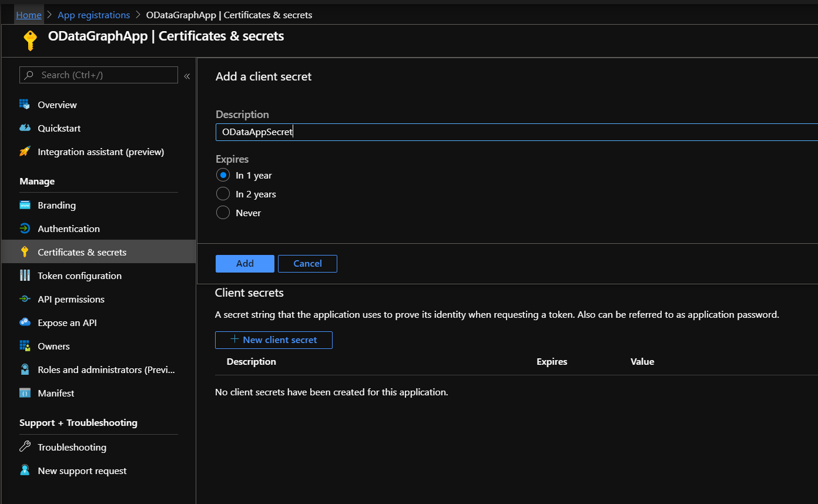
Task: Click the Owners grid icon
Action: tap(25, 346)
